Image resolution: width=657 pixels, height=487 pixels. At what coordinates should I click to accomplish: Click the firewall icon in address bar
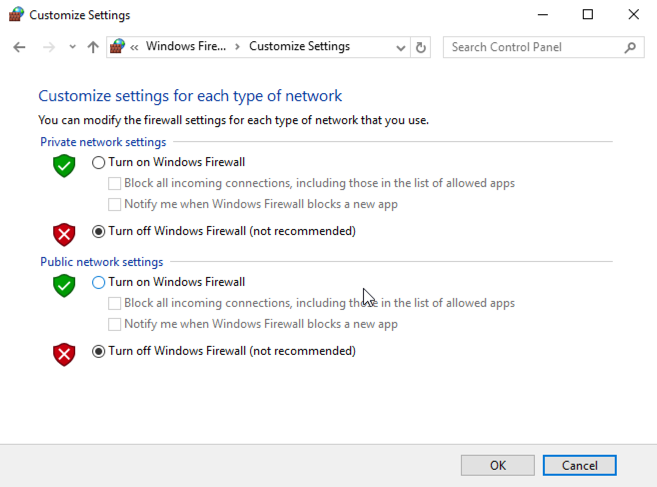click(118, 47)
